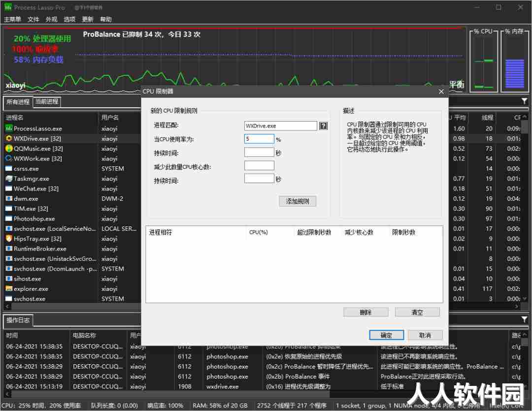Open the 主菜单 menu
Screen dimensions: 532x411
click(x=12, y=19)
